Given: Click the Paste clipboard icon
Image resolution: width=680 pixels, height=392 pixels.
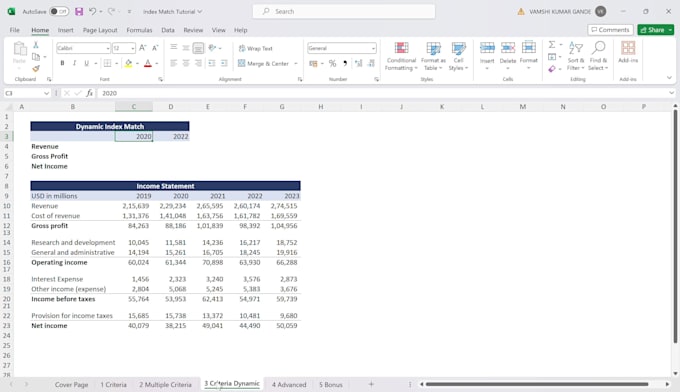Looking at the screenshot, I should pyautogui.click(x=20, y=49).
